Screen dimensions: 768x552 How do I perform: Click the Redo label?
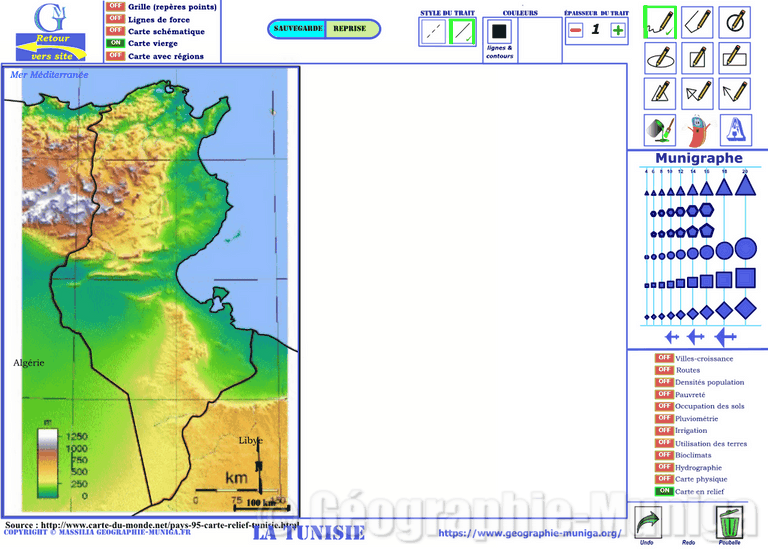click(x=688, y=543)
